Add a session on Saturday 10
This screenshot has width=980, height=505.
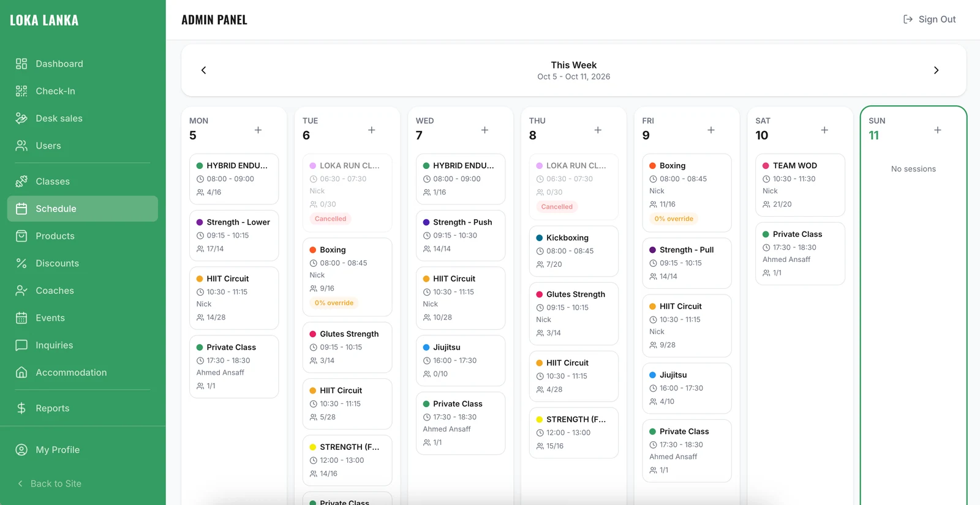[824, 130]
